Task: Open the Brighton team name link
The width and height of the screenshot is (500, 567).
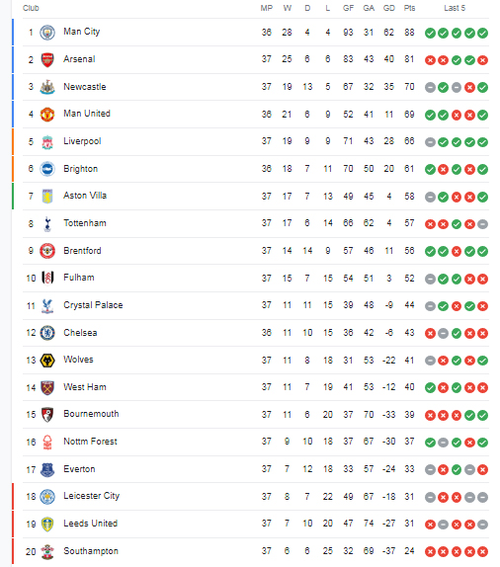Action: (81, 169)
